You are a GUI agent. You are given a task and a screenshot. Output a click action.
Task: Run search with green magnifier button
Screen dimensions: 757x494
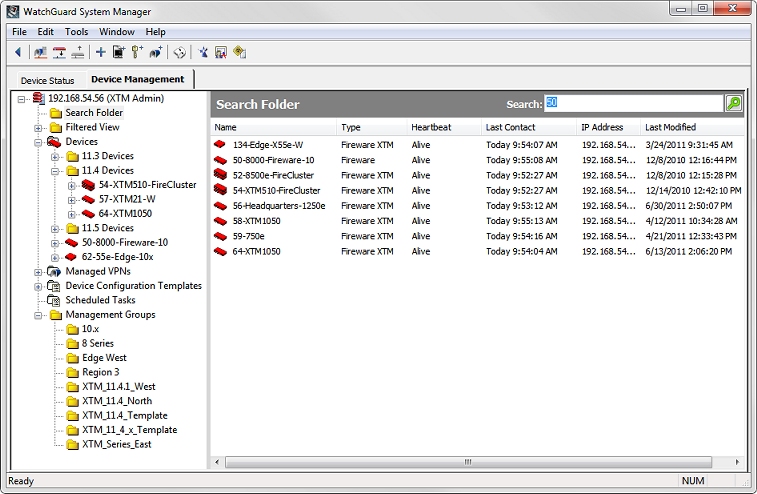coord(733,103)
